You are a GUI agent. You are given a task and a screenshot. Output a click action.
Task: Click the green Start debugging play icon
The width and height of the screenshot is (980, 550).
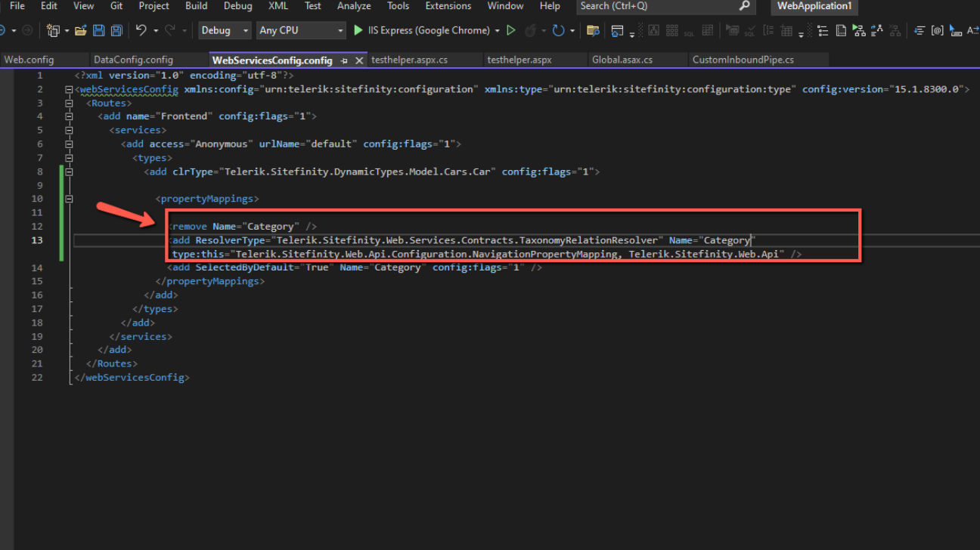pyautogui.click(x=358, y=30)
